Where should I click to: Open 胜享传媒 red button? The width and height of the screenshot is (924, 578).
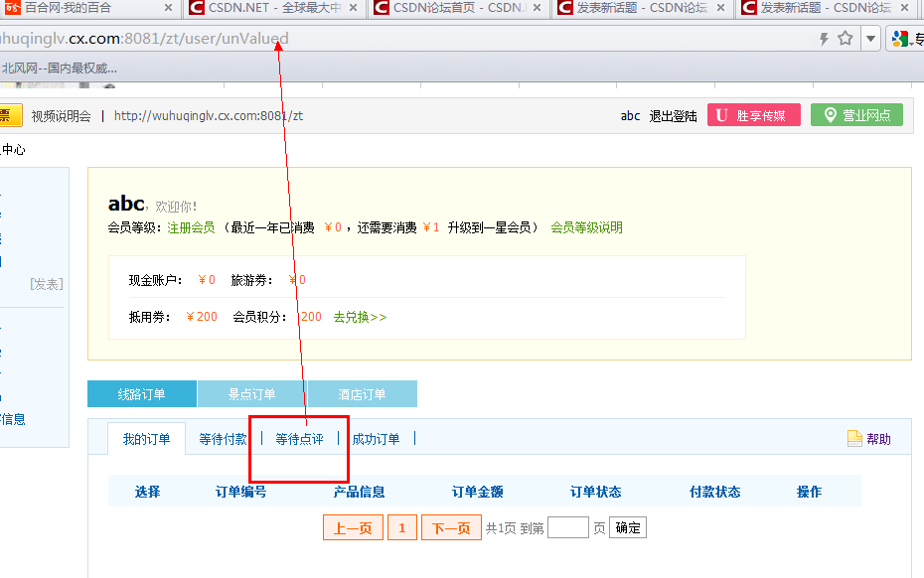[754, 115]
